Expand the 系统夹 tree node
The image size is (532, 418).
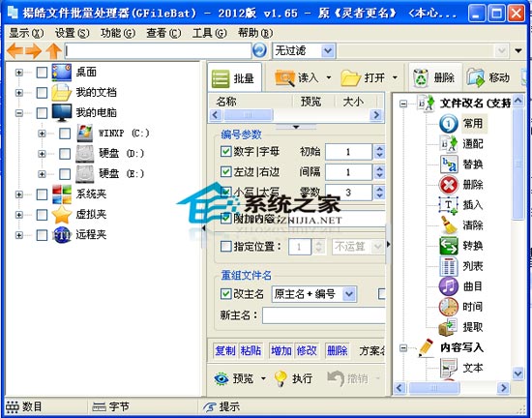coord(19,194)
